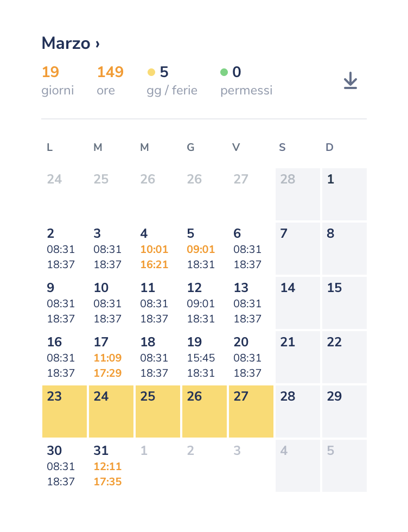This screenshot has height=532, width=408.
Task: Open Saturday March 14 cell
Action: [297, 302]
